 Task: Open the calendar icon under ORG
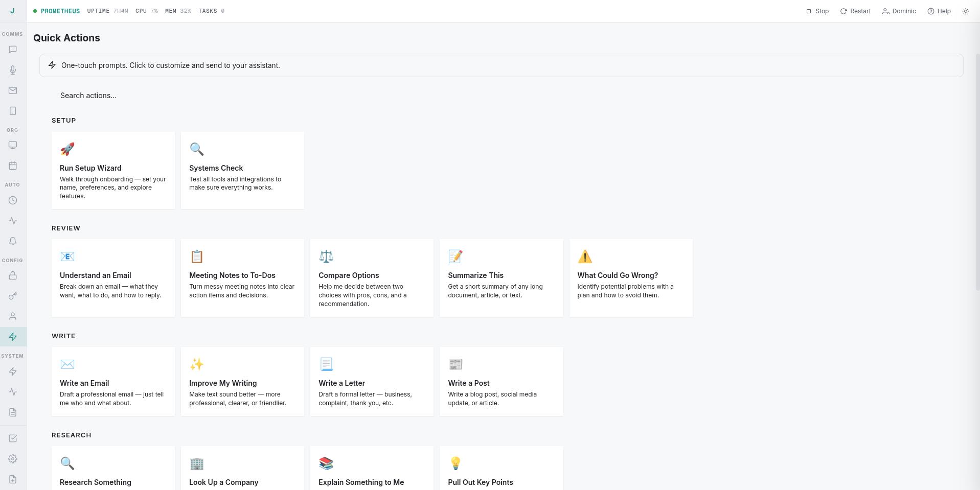pos(13,166)
